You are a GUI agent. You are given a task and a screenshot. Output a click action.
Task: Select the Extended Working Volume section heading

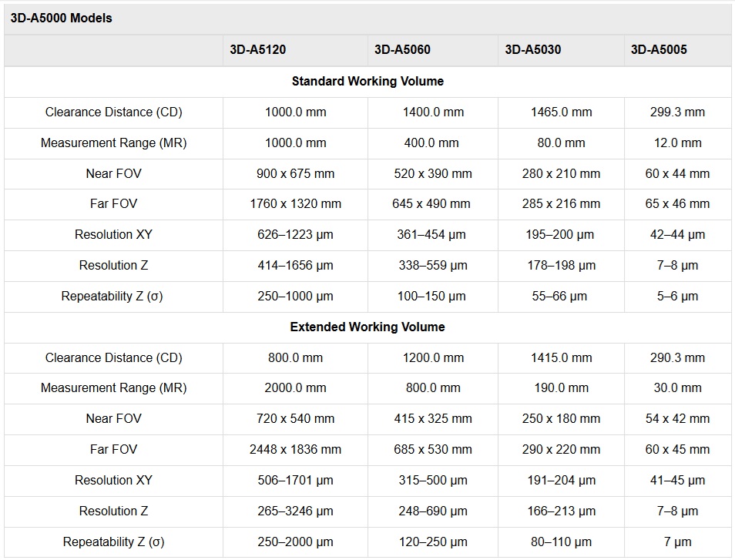click(x=367, y=327)
